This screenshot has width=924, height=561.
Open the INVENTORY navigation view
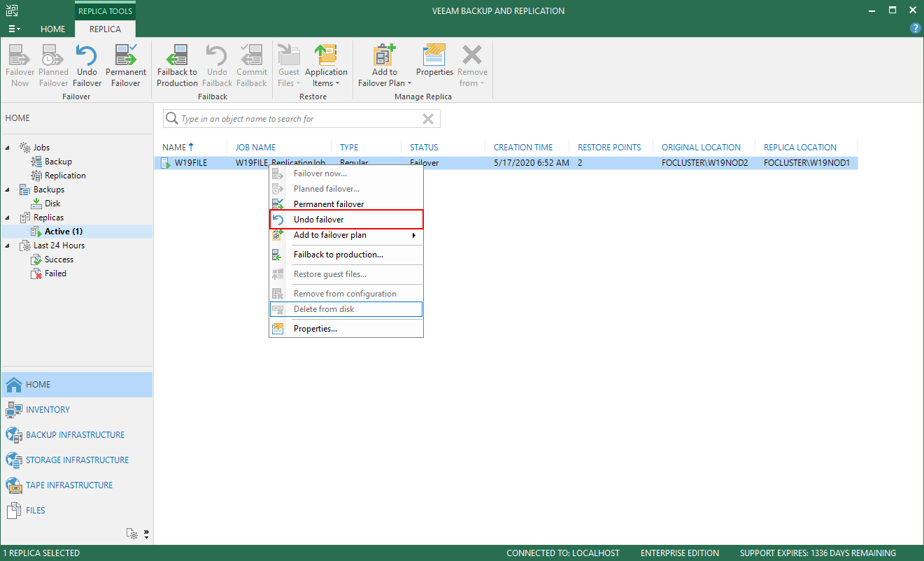click(x=76, y=410)
